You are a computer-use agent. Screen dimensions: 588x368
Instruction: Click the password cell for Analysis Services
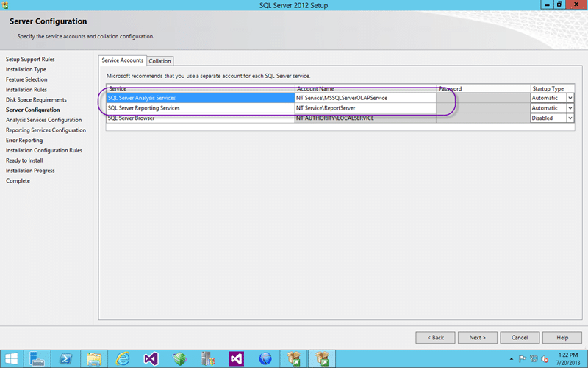tap(483, 98)
